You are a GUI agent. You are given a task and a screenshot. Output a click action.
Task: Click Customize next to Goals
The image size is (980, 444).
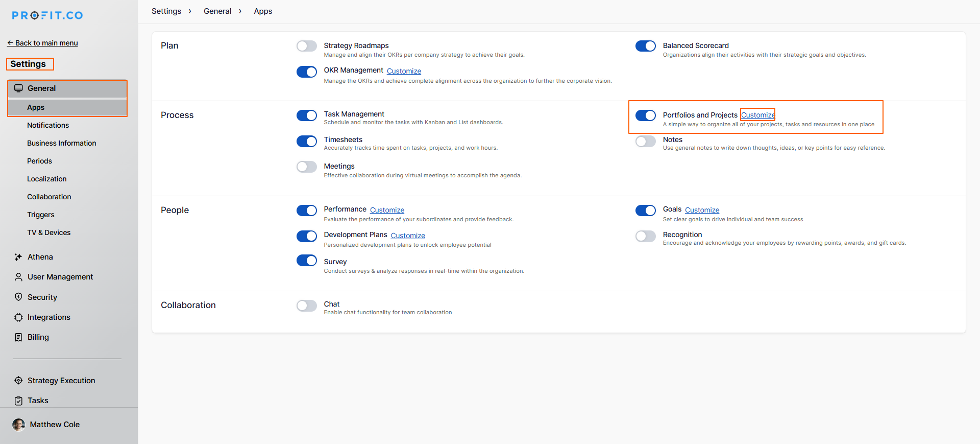702,210
